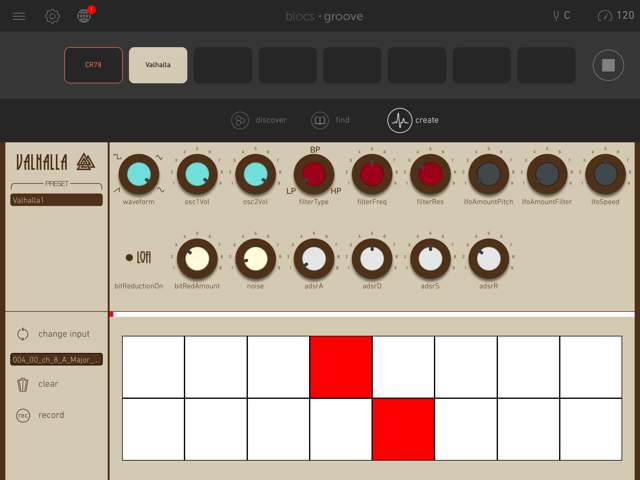Open settings gear icon

[52, 16]
